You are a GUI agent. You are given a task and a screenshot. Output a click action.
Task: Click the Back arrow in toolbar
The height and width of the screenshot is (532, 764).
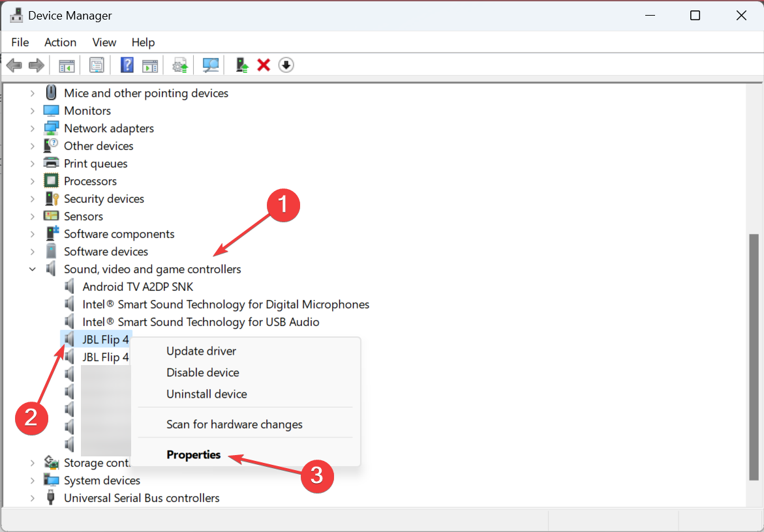14,65
